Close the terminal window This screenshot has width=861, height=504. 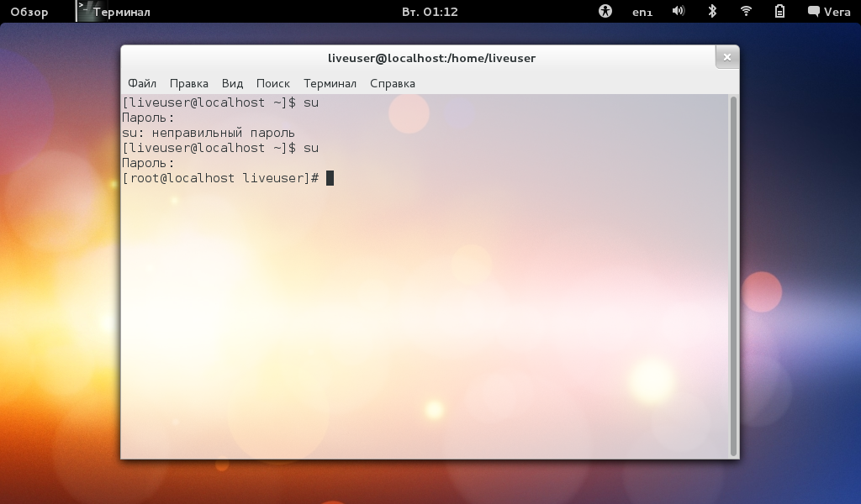pos(727,57)
